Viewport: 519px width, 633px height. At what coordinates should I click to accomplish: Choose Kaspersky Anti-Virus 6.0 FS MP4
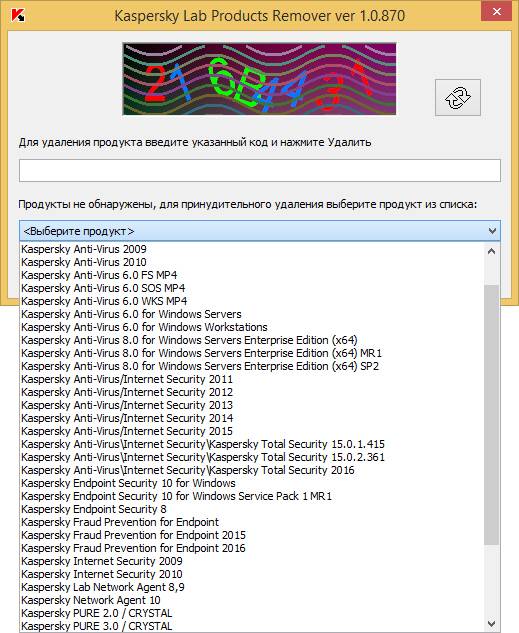point(252,275)
